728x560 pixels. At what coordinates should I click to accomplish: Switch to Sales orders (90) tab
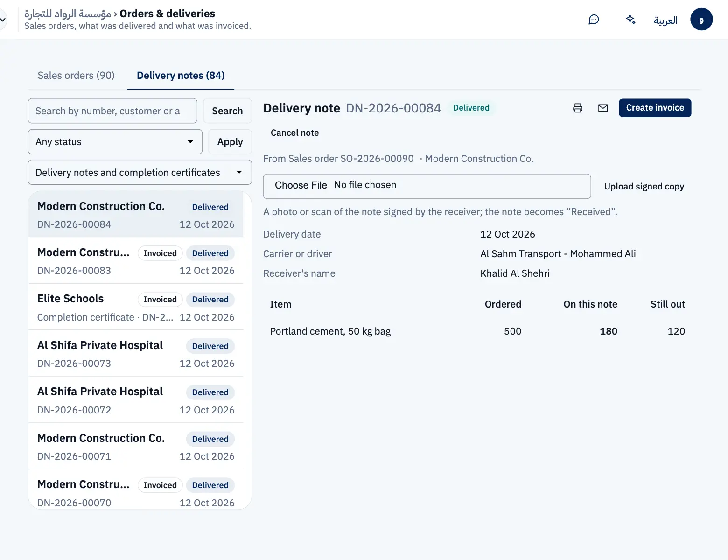(76, 76)
